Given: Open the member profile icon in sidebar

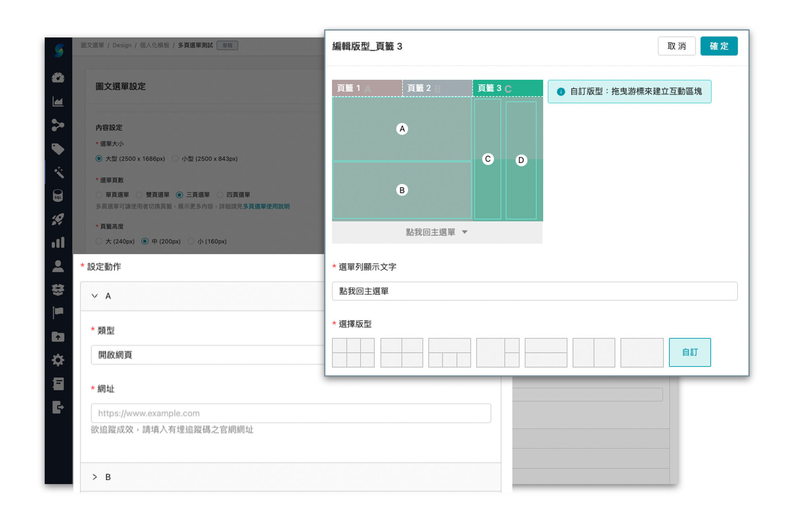Looking at the screenshot, I should (58, 266).
